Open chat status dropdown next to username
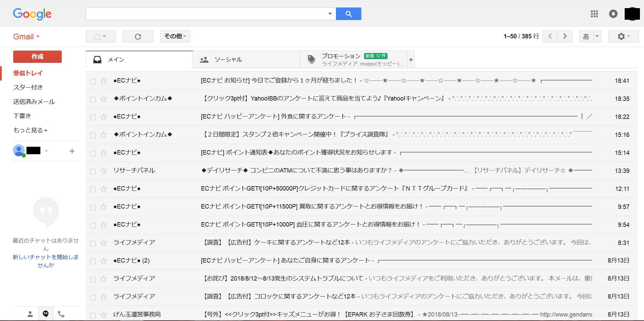This screenshot has width=644, height=321. 46,151
